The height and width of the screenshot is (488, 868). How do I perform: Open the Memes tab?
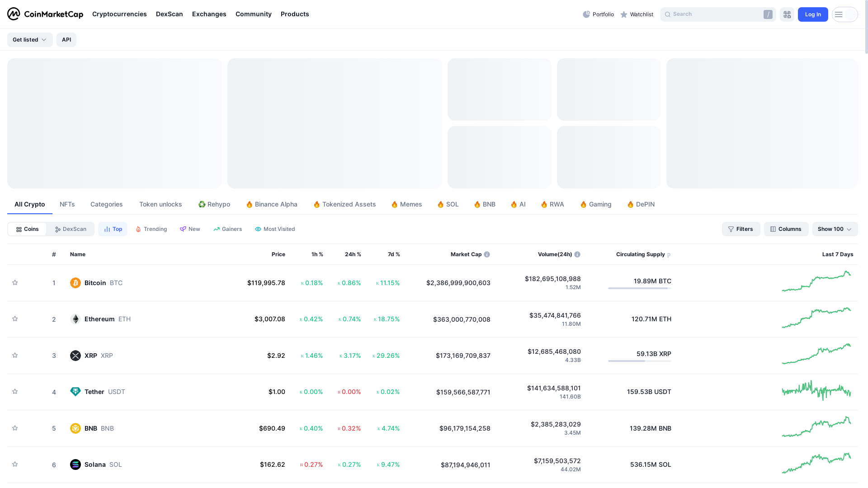click(406, 204)
